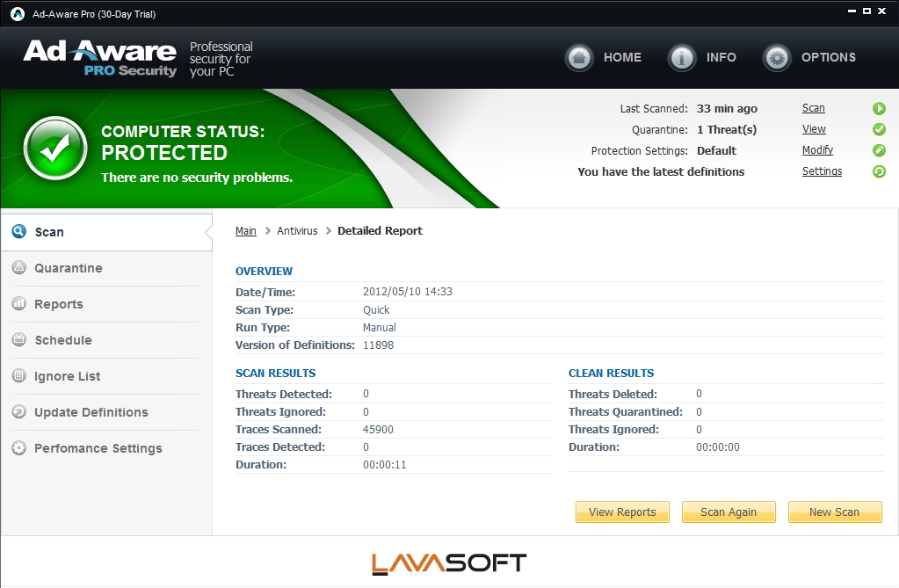The image size is (899, 588).
Task: Start a New Scan button
Action: click(x=834, y=512)
